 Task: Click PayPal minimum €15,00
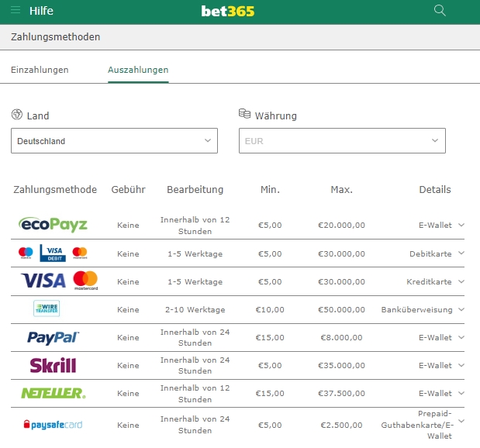point(270,337)
